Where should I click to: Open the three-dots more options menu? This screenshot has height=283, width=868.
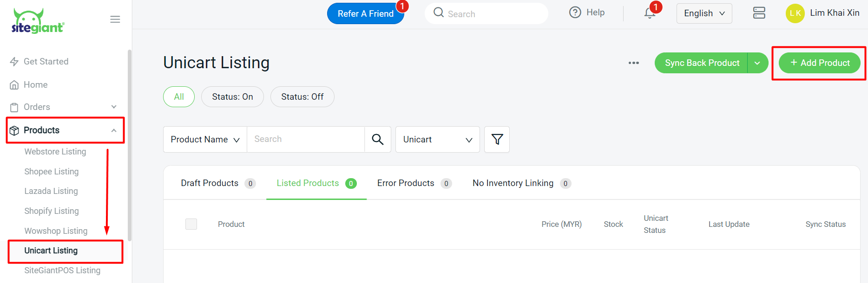[x=633, y=63]
